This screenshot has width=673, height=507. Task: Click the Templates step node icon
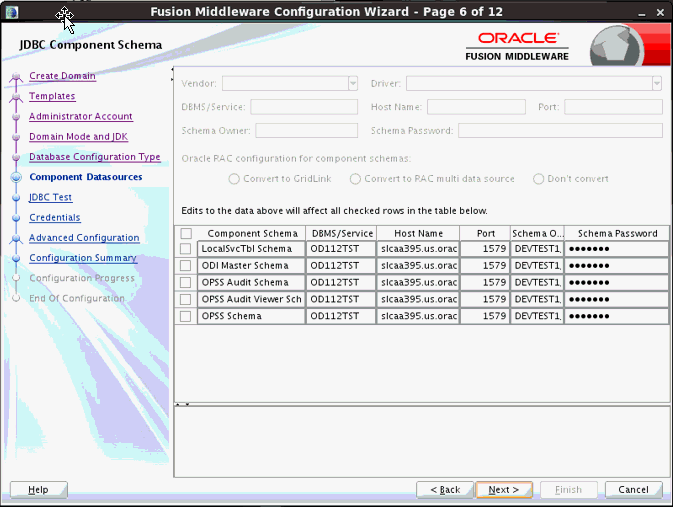16,97
